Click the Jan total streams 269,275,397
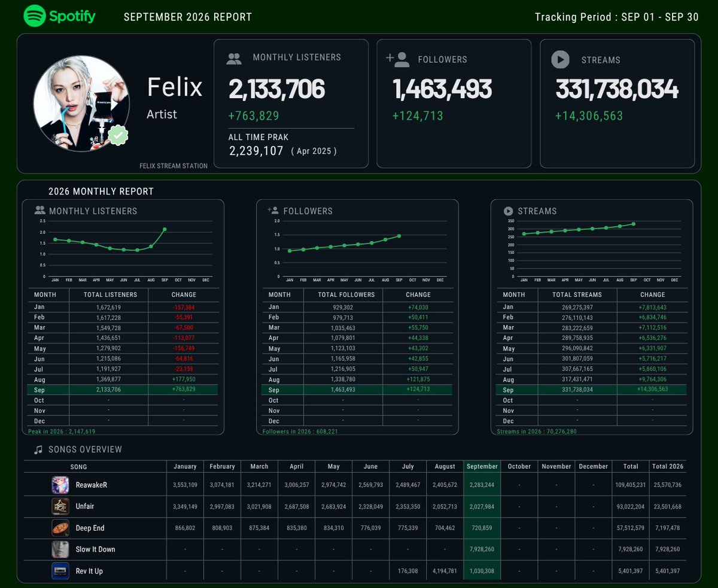The height and width of the screenshot is (588, 718). coord(579,307)
